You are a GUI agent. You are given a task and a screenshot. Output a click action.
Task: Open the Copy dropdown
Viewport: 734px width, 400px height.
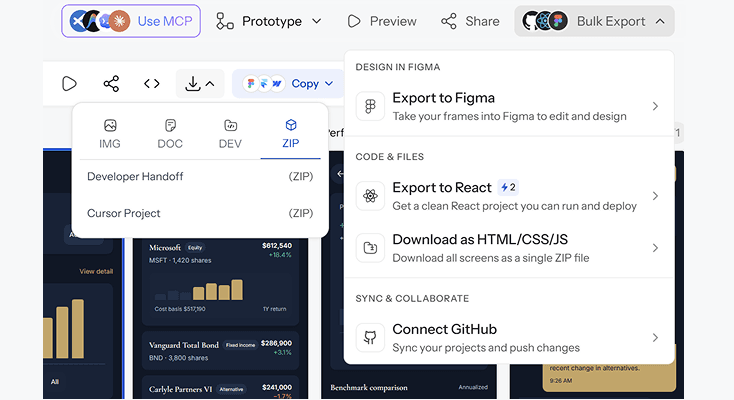click(288, 84)
